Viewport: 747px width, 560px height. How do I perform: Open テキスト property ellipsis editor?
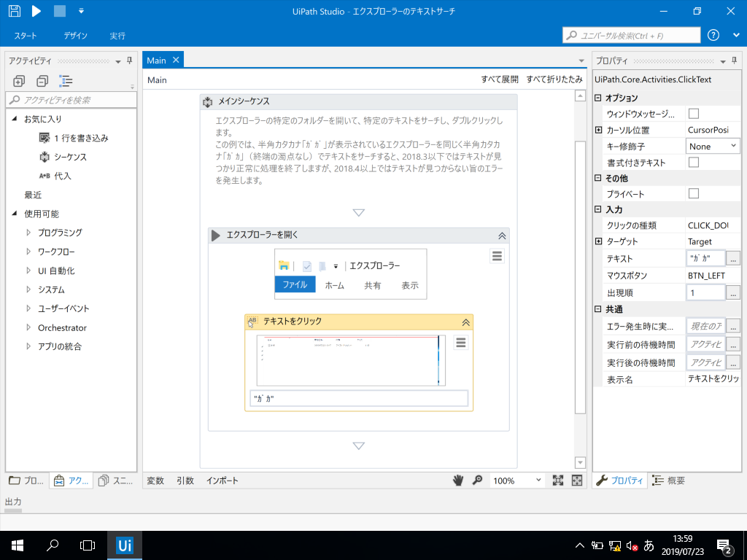pyautogui.click(x=733, y=259)
